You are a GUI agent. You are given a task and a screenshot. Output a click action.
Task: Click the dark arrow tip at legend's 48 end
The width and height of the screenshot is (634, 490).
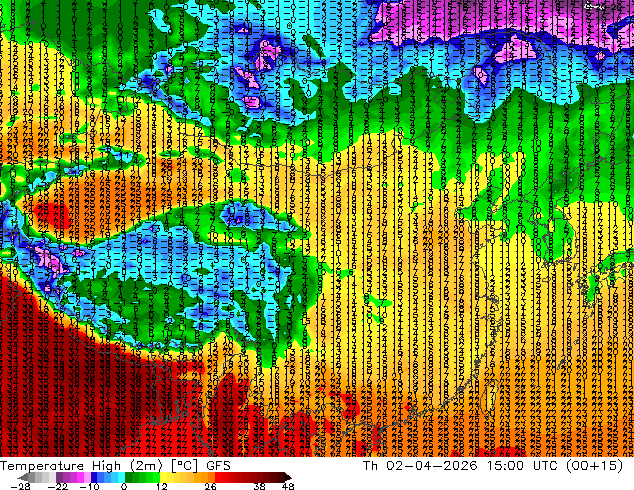pyautogui.click(x=288, y=477)
